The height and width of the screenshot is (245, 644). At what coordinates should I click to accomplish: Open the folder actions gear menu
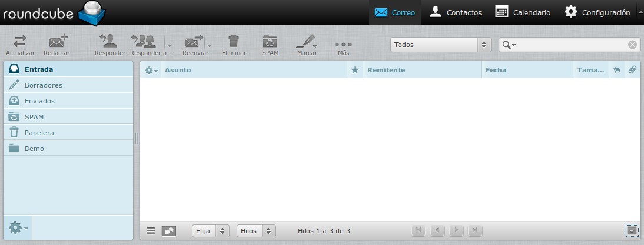[18, 227]
